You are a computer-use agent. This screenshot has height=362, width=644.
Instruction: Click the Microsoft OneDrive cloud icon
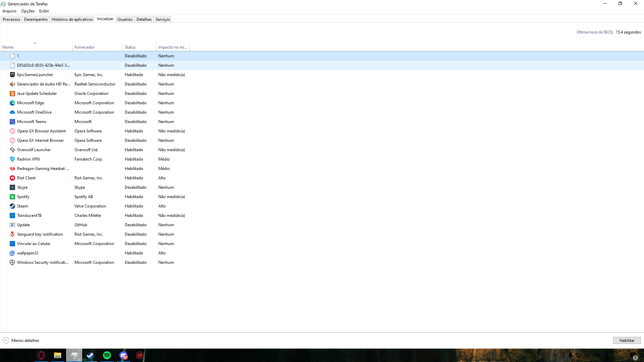12,112
